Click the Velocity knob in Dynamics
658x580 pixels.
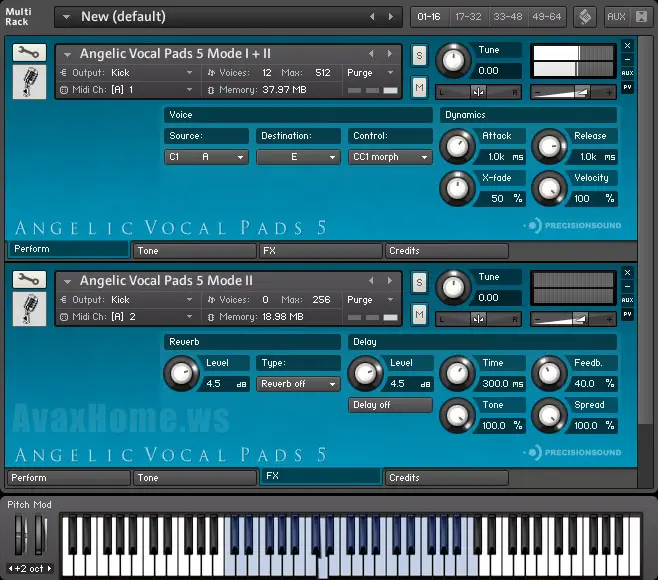pos(549,188)
